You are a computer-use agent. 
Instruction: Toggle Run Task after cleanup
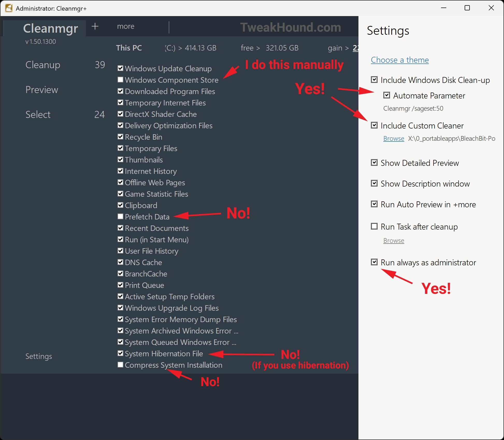[374, 226]
